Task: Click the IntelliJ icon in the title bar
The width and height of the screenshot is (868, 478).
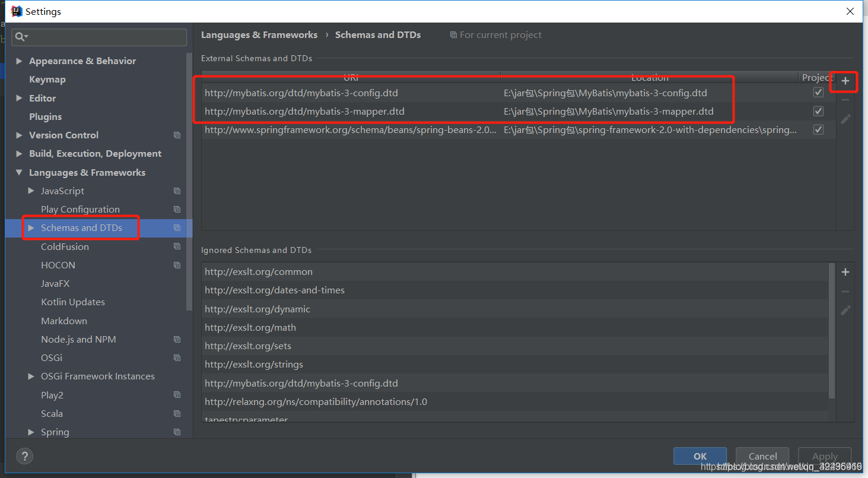Action: coord(17,11)
